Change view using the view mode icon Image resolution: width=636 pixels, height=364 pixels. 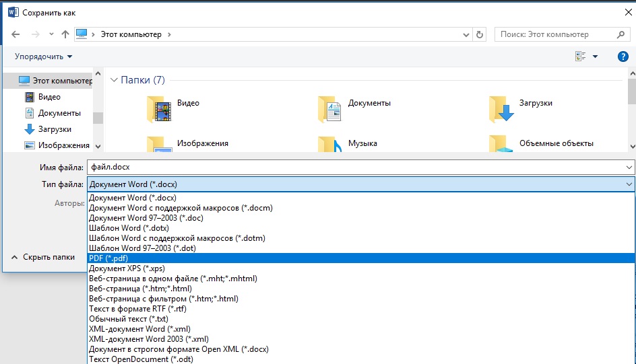pyautogui.click(x=580, y=57)
